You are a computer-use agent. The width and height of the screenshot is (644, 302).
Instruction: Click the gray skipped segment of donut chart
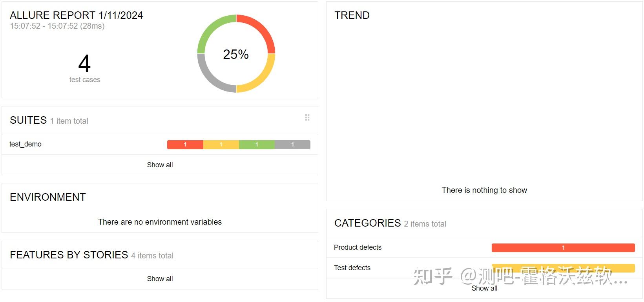pos(210,80)
